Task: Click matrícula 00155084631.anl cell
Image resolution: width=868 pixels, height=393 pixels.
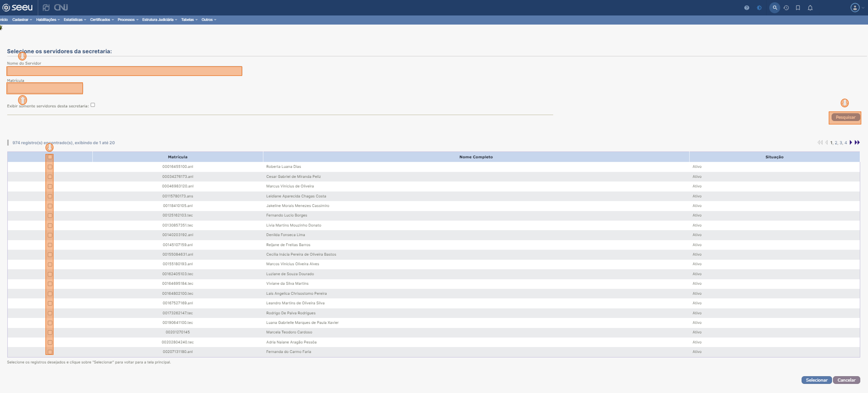Action: (178, 254)
